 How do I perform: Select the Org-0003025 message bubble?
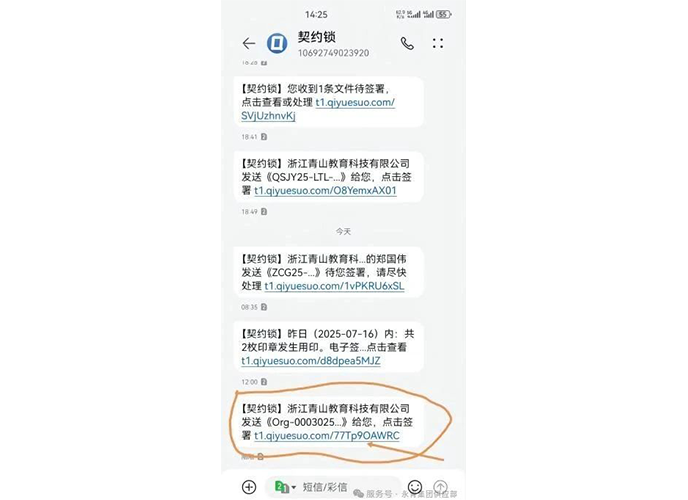pos(328,422)
